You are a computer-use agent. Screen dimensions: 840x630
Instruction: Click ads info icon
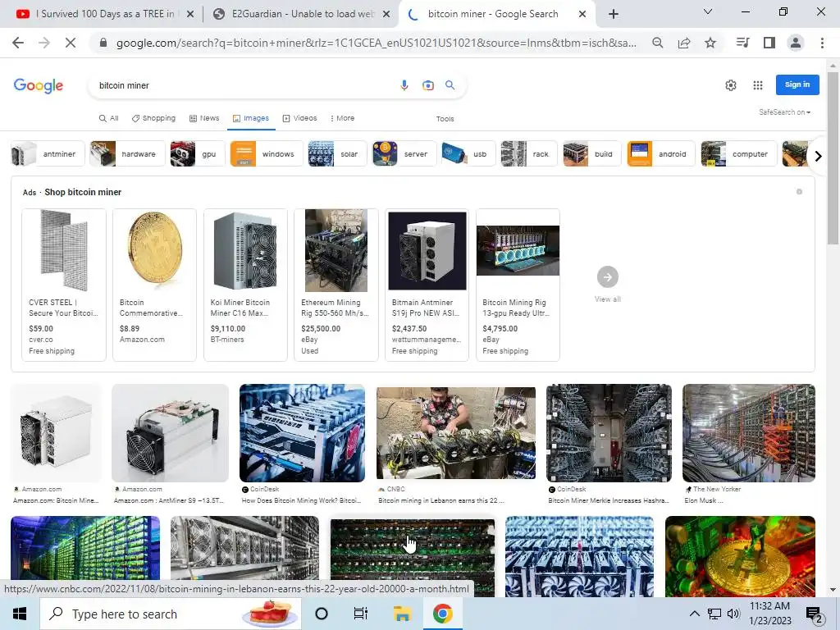[x=799, y=192]
